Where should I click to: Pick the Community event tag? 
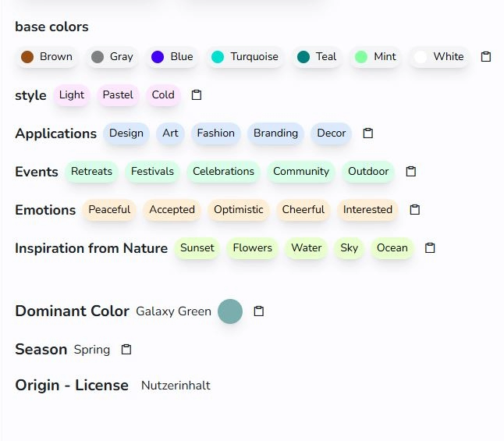(x=301, y=172)
